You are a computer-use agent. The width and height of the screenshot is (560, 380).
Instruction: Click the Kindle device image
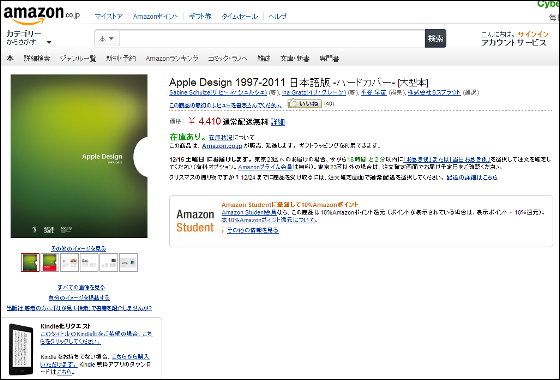point(21,349)
